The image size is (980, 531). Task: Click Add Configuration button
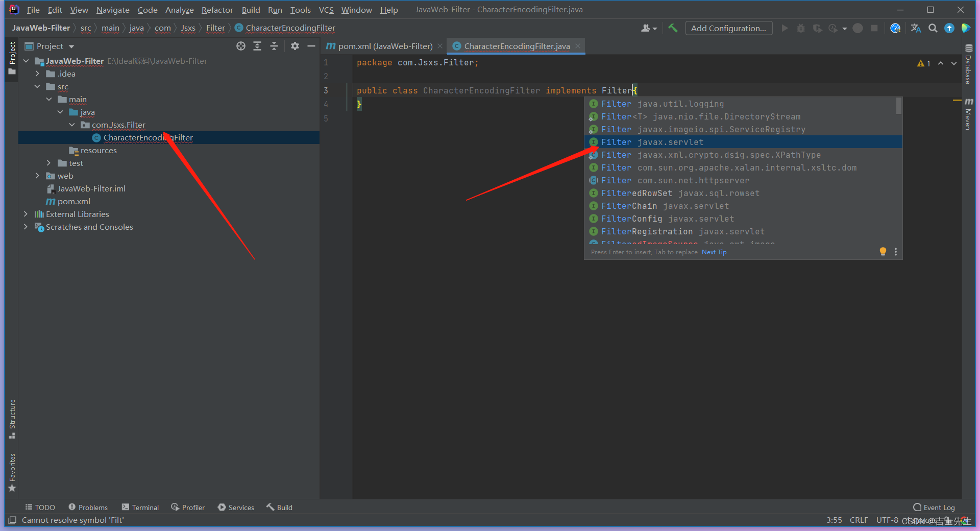728,28
